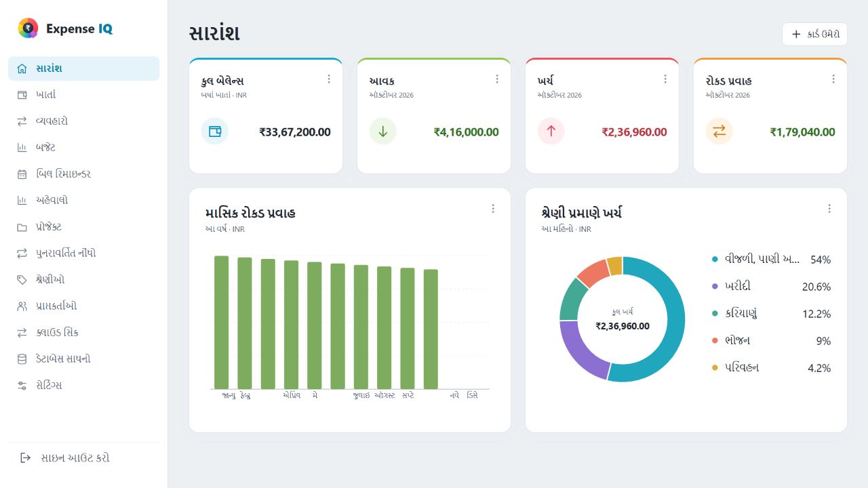Viewport: 868px width, 488px height.
Task: Open ખાતાં from the sidebar
Action: pos(83,95)
